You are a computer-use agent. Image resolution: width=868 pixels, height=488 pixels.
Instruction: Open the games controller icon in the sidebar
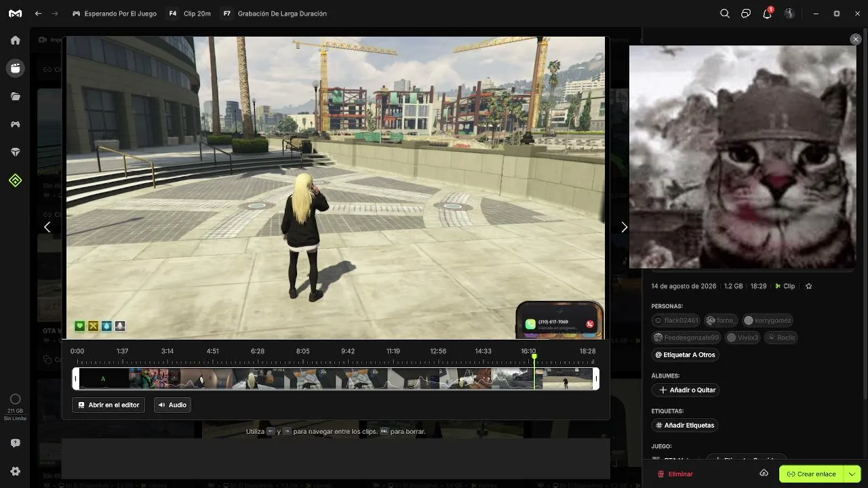pos(15,125)
